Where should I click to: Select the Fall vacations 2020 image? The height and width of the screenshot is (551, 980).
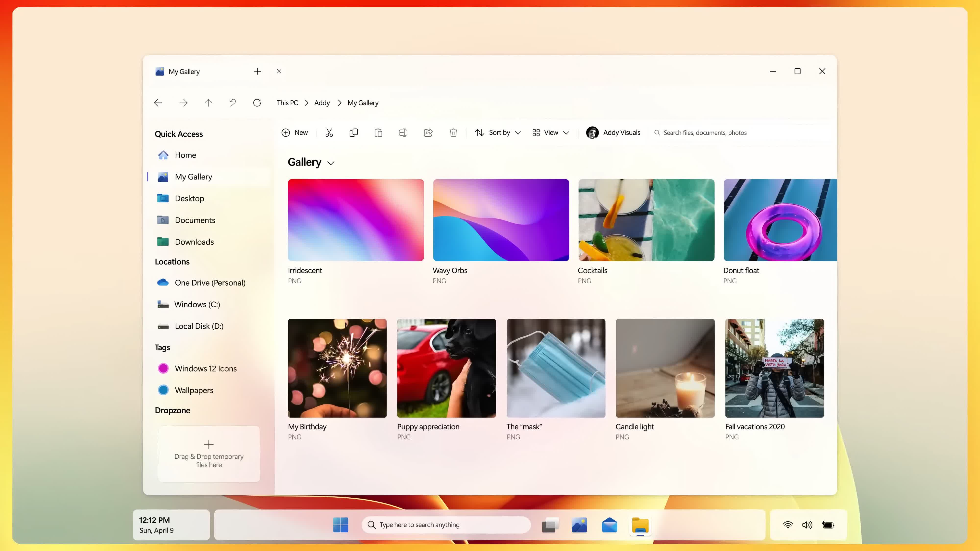pos(774,368)
